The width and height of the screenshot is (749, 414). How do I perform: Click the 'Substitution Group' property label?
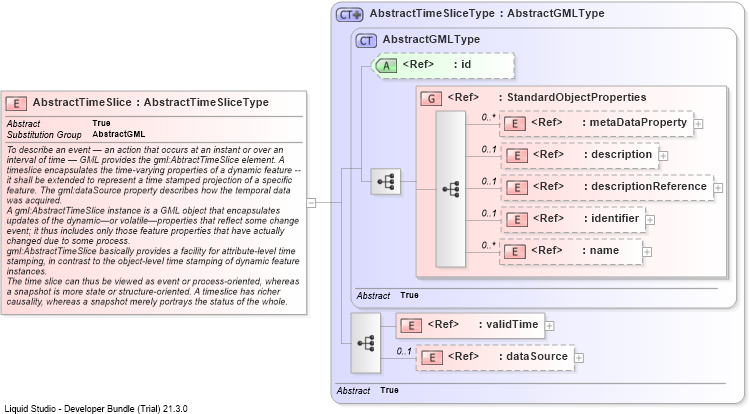[x=44, y=135]
